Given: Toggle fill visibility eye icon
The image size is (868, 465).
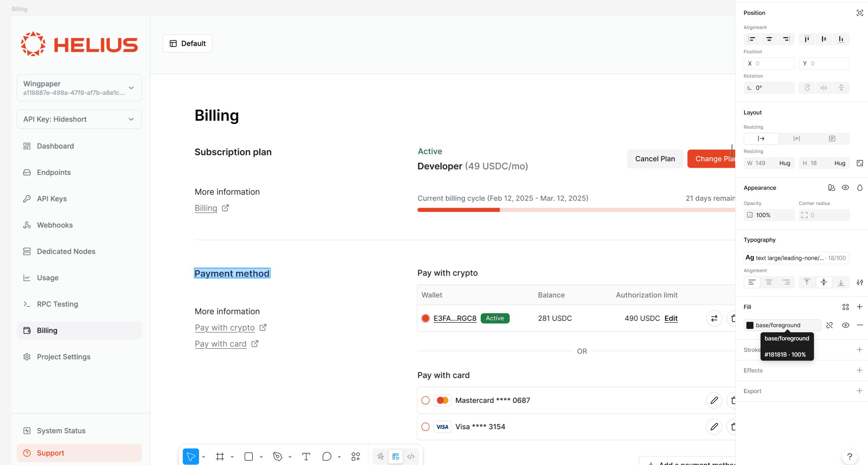Looking at the screenshot, I should (845, 325).
